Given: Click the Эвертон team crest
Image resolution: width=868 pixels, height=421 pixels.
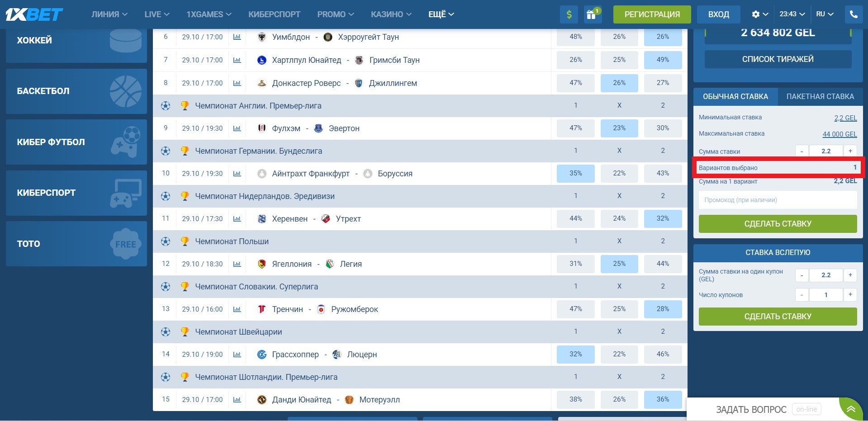Looking at the screenshot, I should (x=318, y=128).
